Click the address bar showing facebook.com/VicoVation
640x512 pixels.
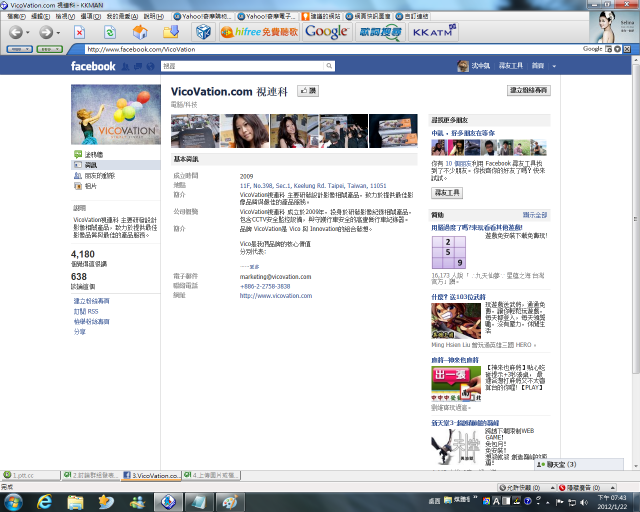coord(327,49)
